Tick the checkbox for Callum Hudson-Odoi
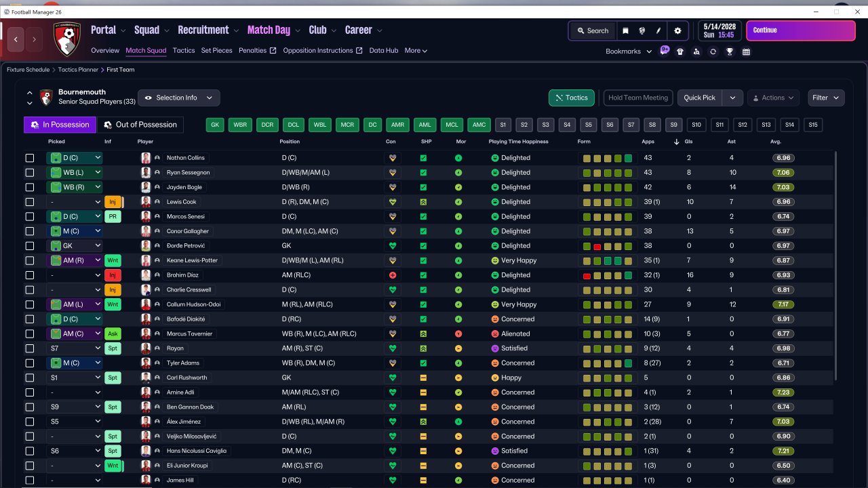 click(x=30, y=304)
